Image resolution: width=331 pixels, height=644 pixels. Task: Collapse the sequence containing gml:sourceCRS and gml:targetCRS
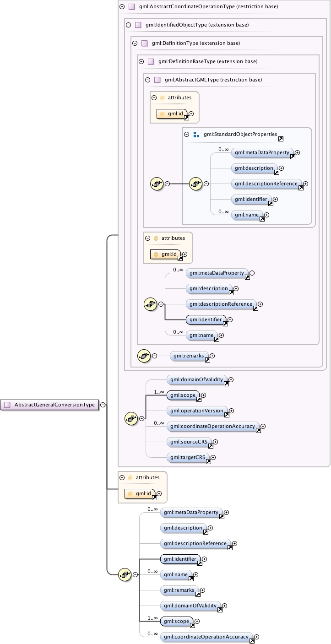click(142, 418)
